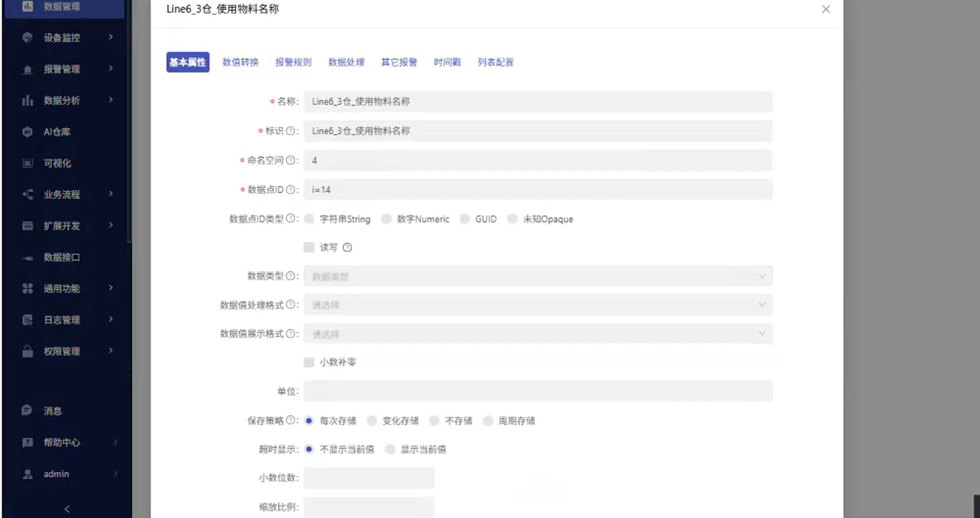The height and width of the screenshot is (518, 980).
Task: Click the 报警管理 bell icon
Action: [27, 69]
